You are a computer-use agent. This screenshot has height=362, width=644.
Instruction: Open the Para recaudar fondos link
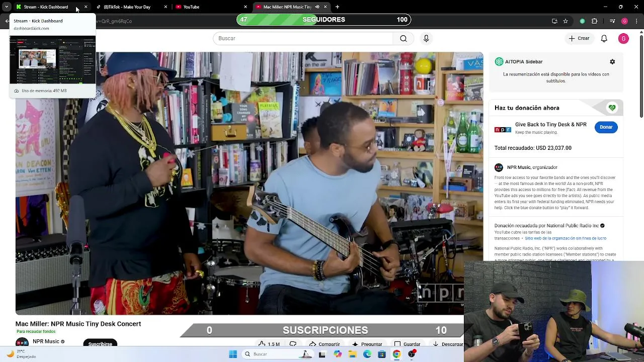[x=36, y=331]
